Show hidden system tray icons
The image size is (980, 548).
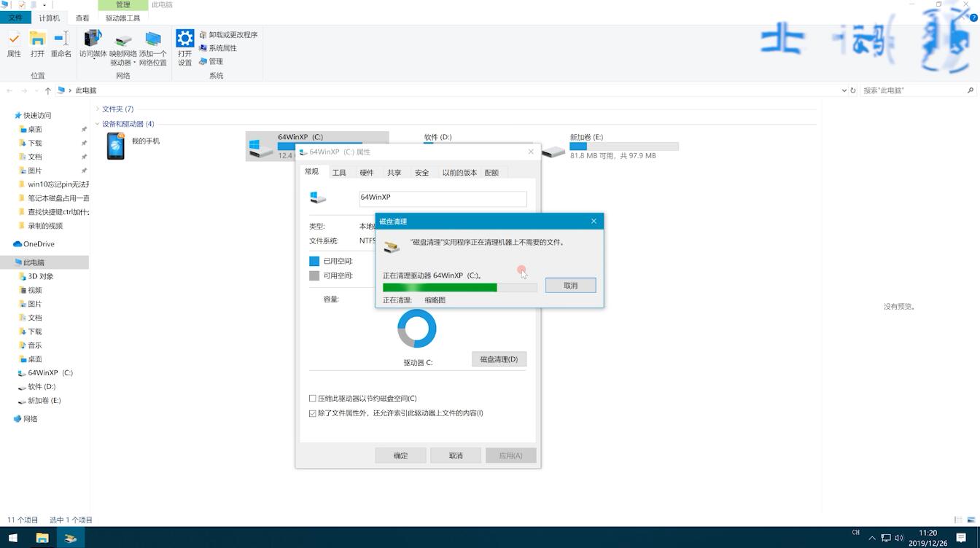(872, 539)
